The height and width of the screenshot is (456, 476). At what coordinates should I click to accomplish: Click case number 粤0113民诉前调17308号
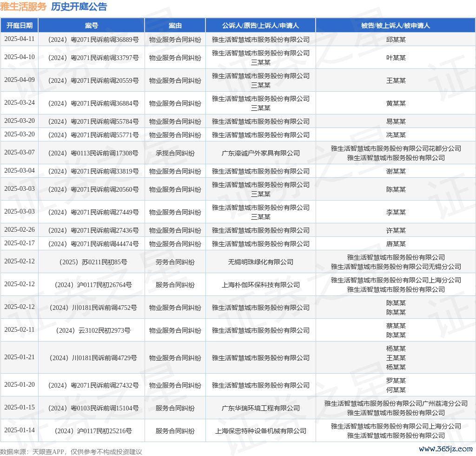(x=93, y=153)
